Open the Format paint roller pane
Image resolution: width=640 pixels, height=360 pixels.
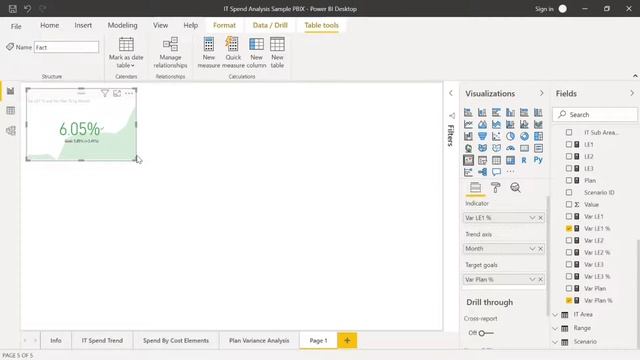[x=496, y=187]
